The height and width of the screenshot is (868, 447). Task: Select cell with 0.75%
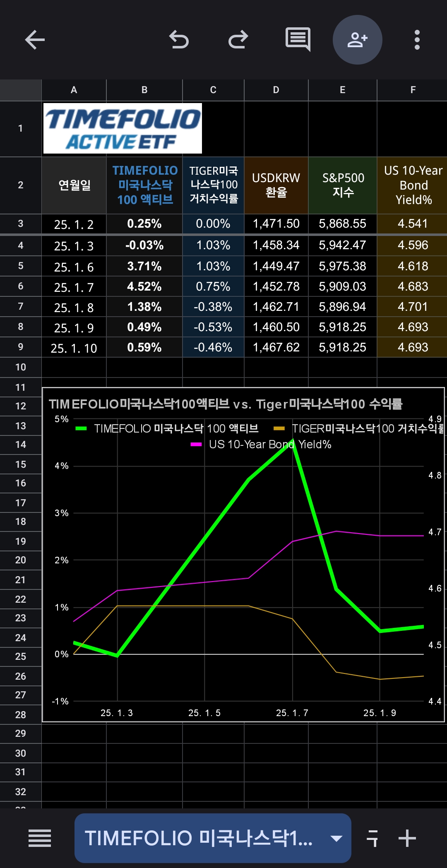pos(213,286)
